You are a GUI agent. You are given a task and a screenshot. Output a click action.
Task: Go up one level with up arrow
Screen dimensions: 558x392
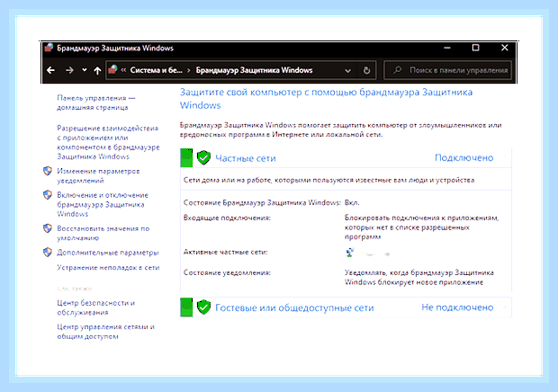pyautogui.click(x=97, y=70)
